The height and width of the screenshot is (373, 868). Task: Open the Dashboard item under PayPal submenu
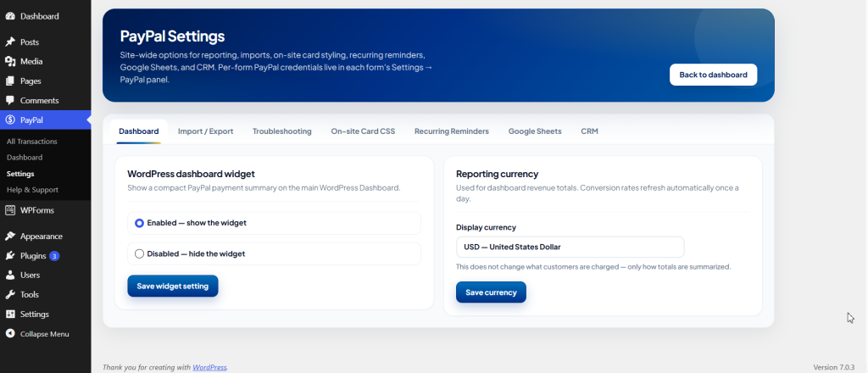click(x=25, y=157)
